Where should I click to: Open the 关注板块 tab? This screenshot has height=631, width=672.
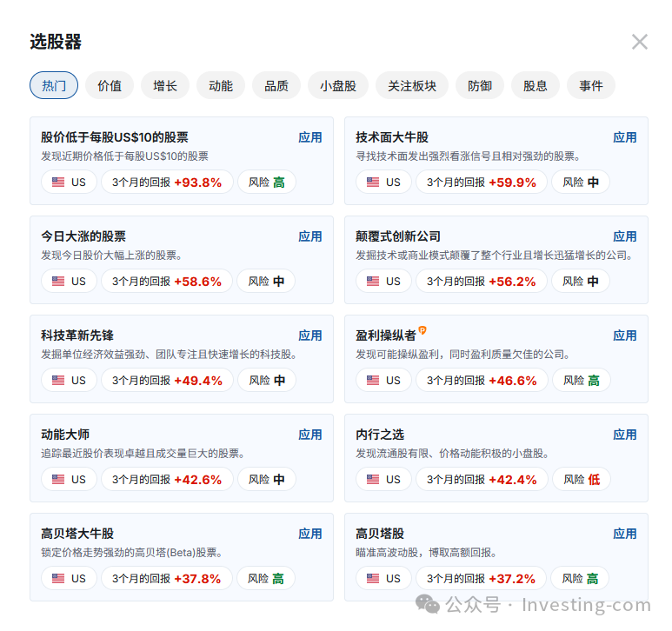coord(412,85)
